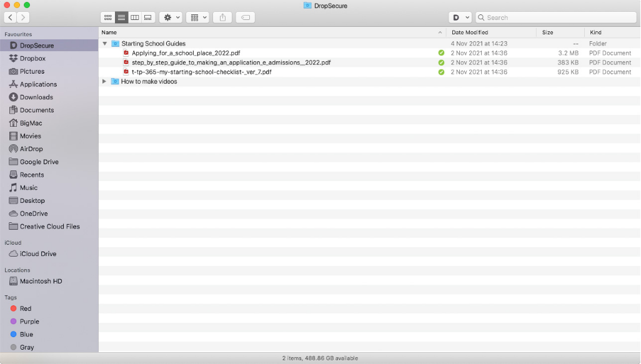
Task: Click the Edit Tags toolbar button
Action: coord(246,17)
